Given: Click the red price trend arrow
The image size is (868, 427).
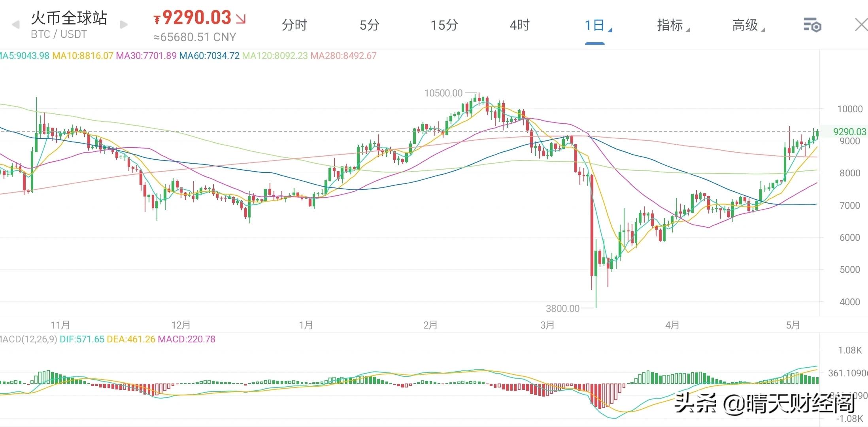Looking at the screenshot, I should pyautogui.click(x=241, y=19).
